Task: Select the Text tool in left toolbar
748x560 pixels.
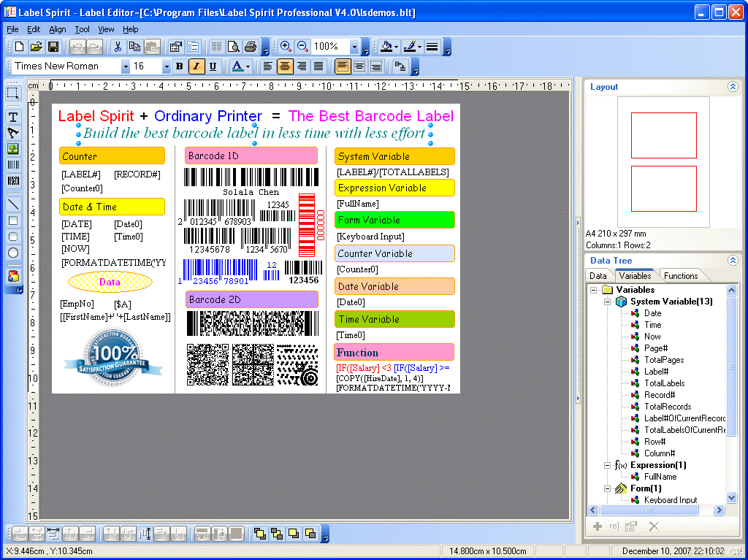Action: coord(13,117)
